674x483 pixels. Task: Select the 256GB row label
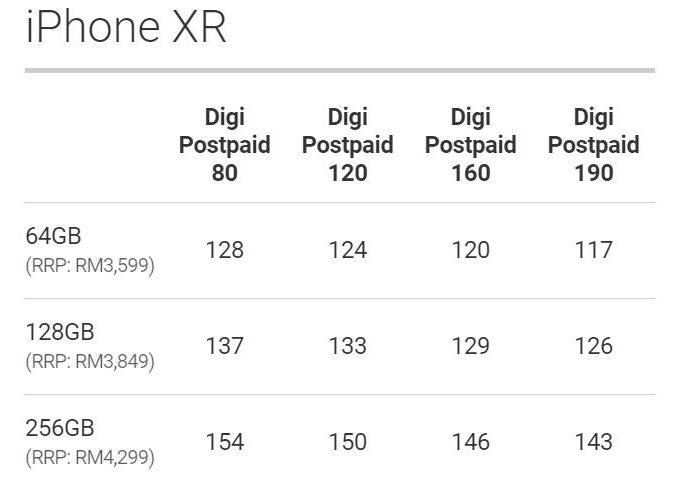pyautogui.click(x=59, y=428)
